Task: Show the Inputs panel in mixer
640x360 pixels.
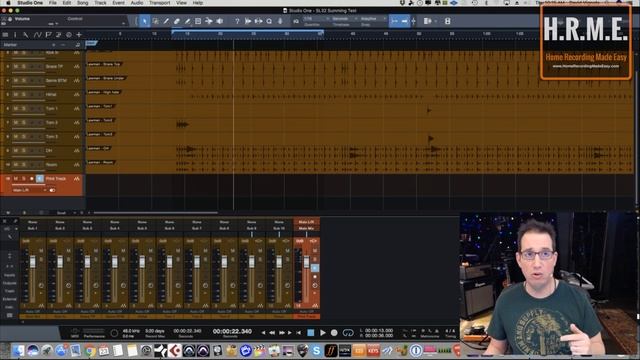Action: [9, 275]
